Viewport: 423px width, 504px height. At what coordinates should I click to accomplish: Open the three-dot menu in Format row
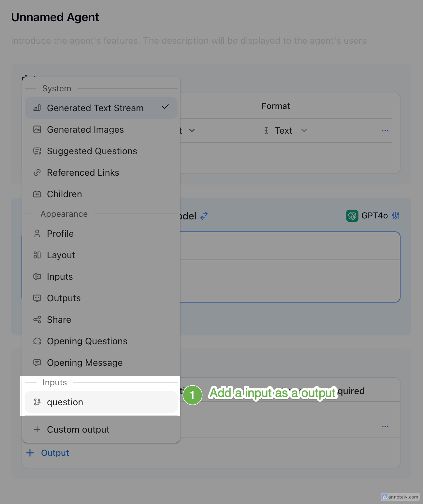click(x=385, y=131)
